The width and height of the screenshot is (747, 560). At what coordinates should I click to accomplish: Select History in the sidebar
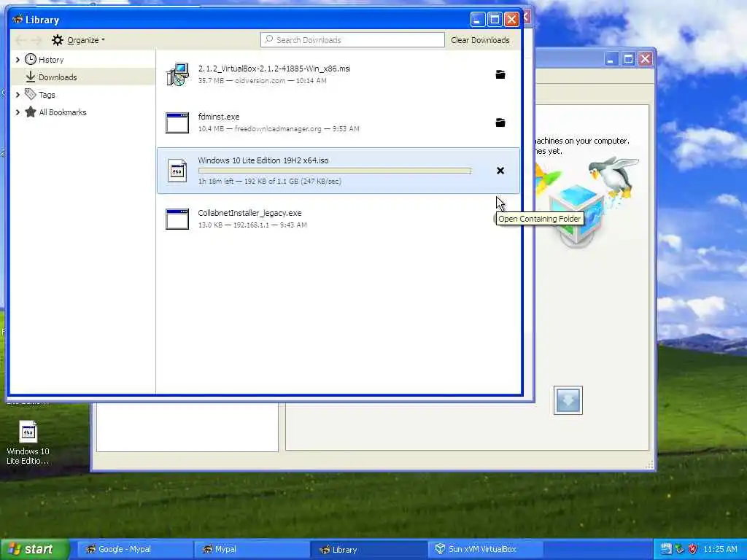pyautogui.click(x=51, y=60)
